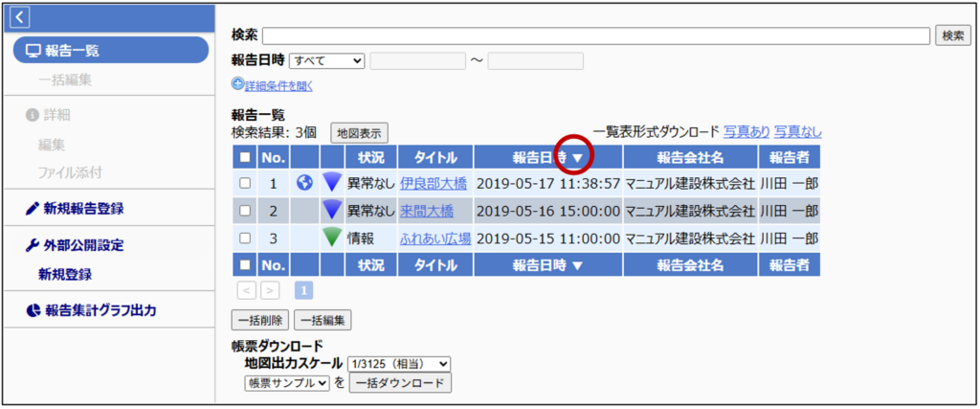This screenshot has height=409, width=980.
Task: Open the ふれあい広場 report link
Action: click(435, 239)
